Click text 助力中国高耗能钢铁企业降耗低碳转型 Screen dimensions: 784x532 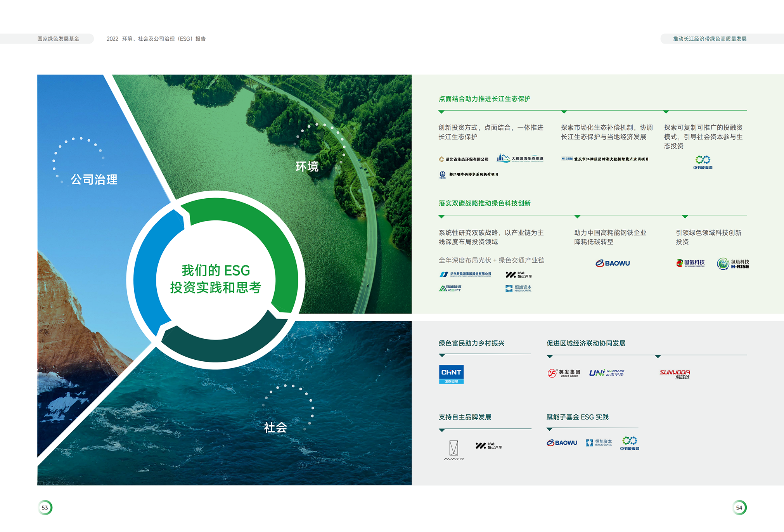click(610, 237)
